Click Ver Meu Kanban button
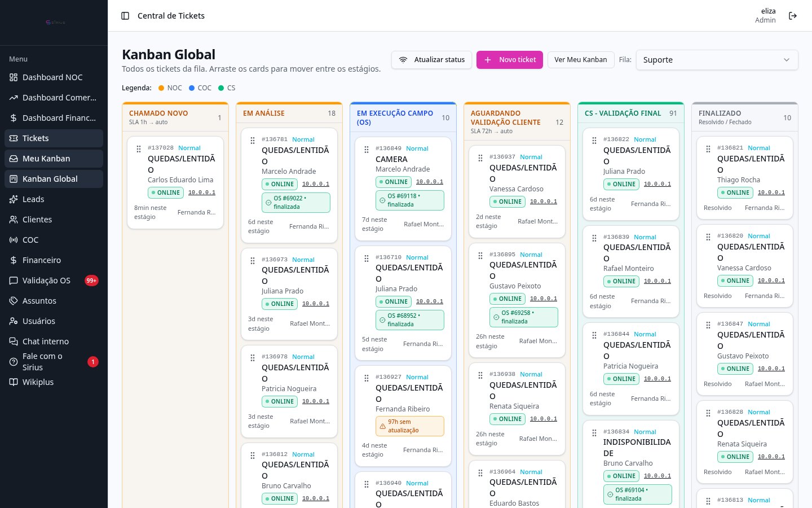 pos(581,60)
